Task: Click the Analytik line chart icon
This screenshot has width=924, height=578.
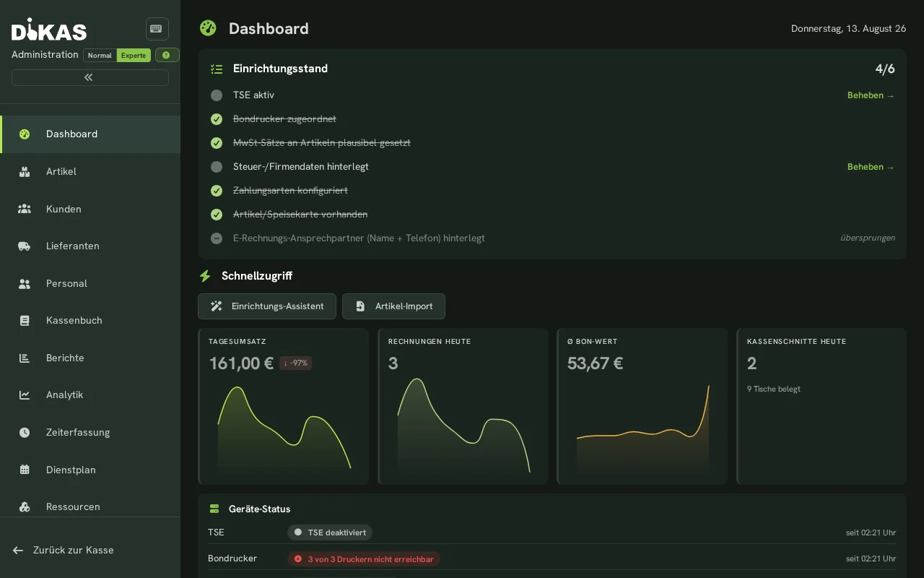Action: (x=25, y=394)
